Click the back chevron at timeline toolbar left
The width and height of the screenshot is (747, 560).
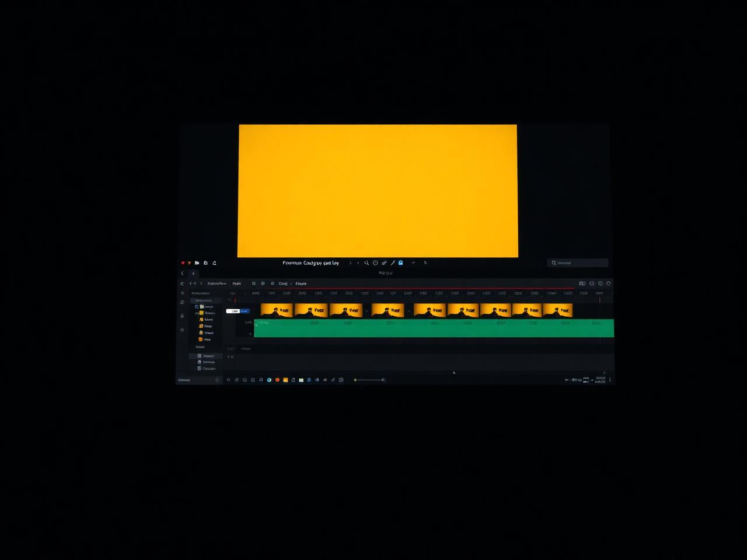click(x=201, y=283)
